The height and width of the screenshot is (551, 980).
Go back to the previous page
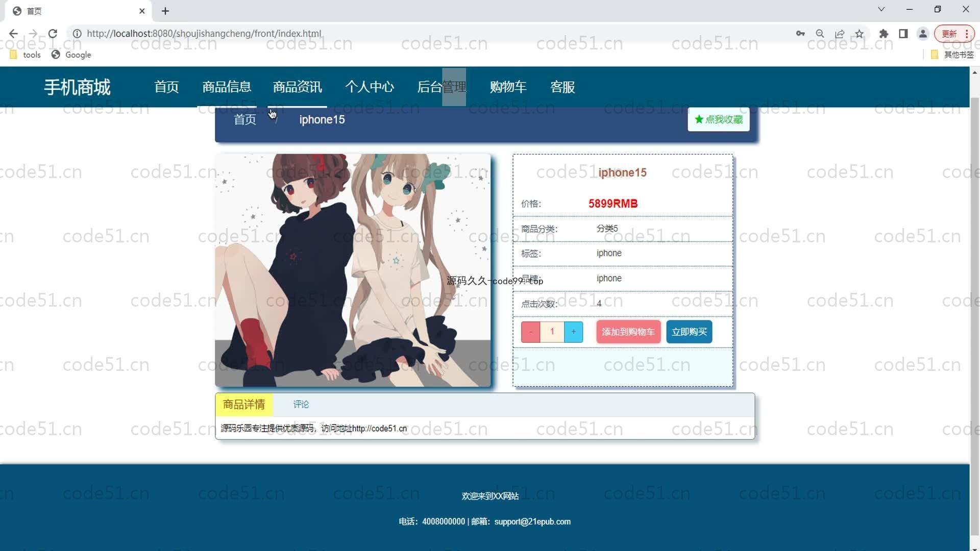[13, 34]
